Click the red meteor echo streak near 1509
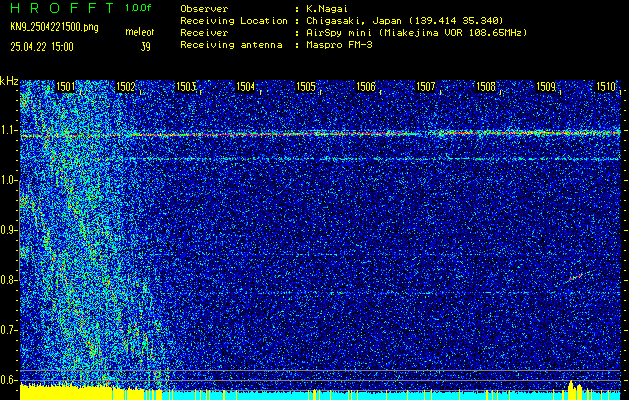 click(x=576, y=277)
